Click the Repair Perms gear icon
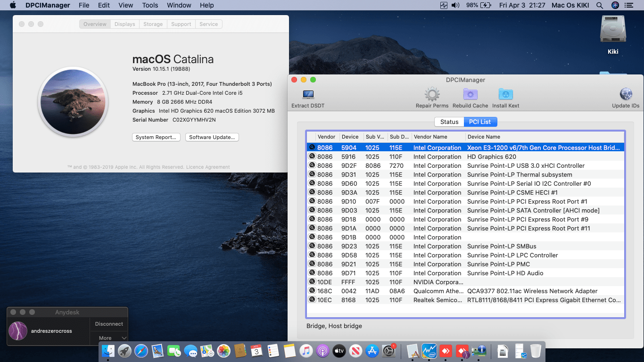Image resolution: width=644 pixels, height=362 pixels. click(432, 95)
